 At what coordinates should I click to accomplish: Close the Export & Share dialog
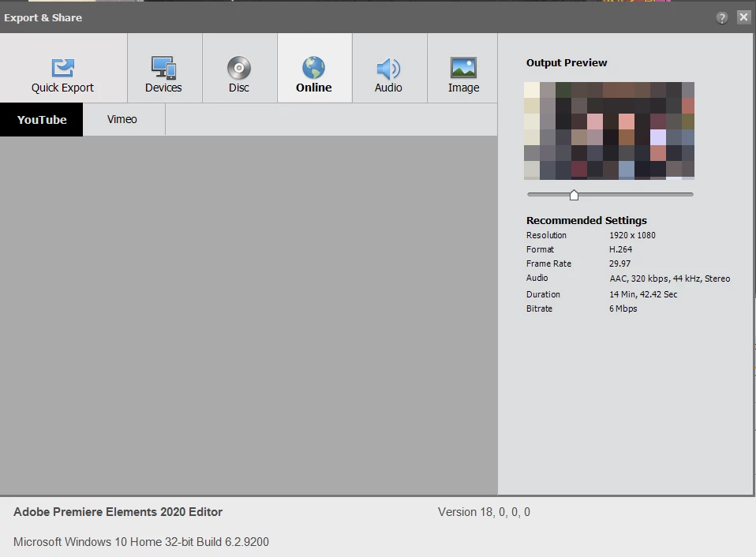[743, 17]
